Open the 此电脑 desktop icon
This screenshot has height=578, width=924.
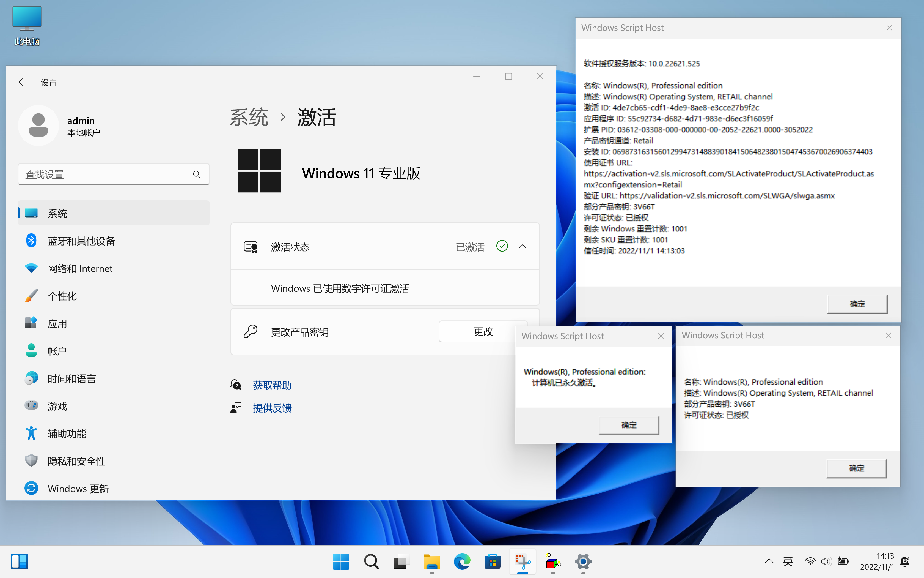pyautogui.click(x=27, y=25)
